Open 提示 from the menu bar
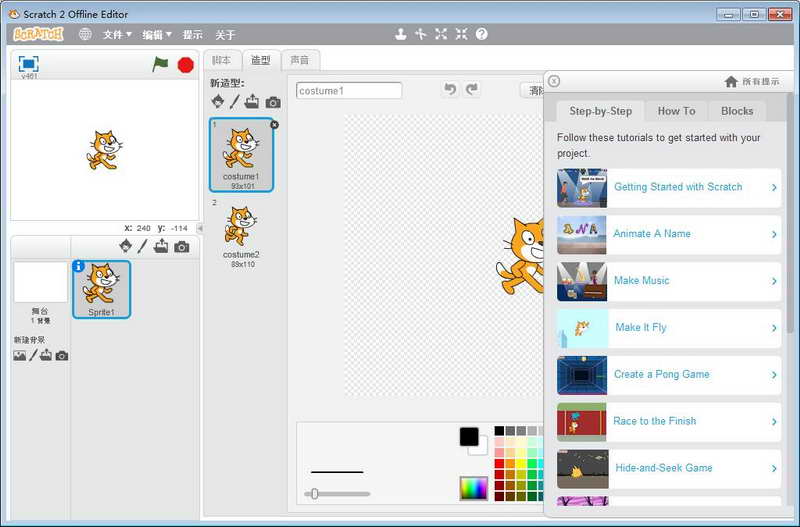Image resolution: width=800 pixels, height=527 pixels. [x=192, y=35]
